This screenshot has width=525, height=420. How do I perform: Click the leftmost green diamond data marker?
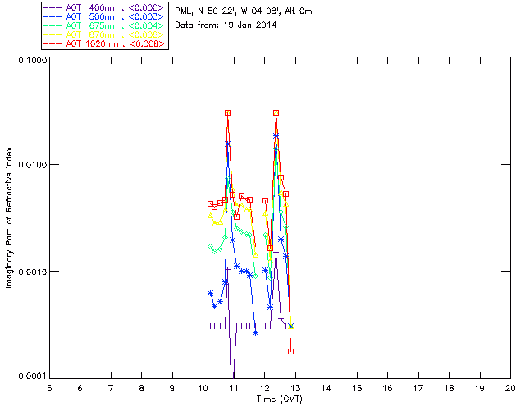click(210, 247)
